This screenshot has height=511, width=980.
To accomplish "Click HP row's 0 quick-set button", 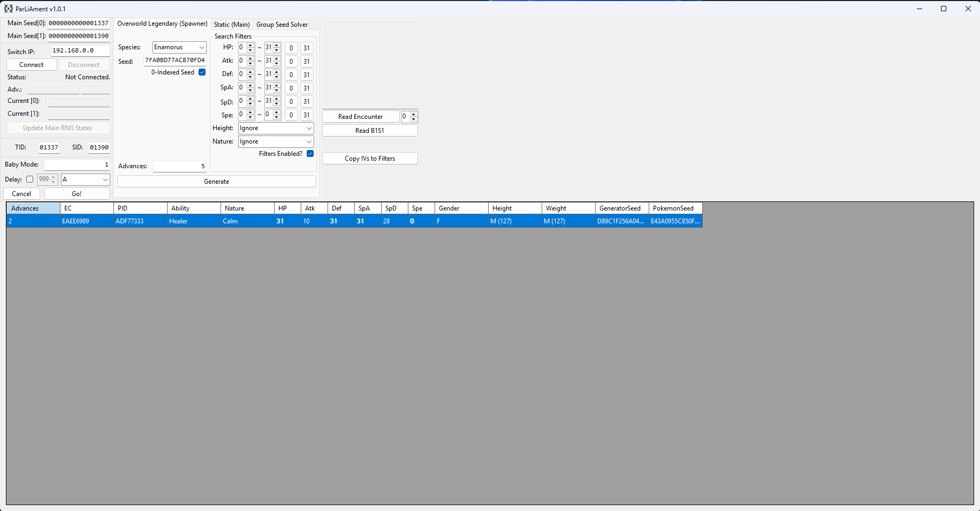I will [x=291, y=48].
